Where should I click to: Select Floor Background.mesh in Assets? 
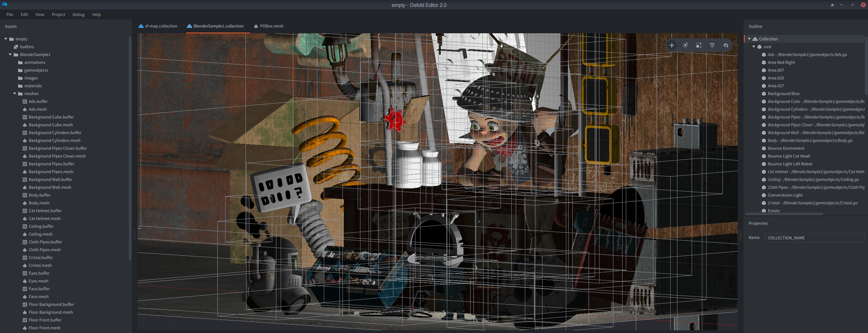tap(51, 312)
